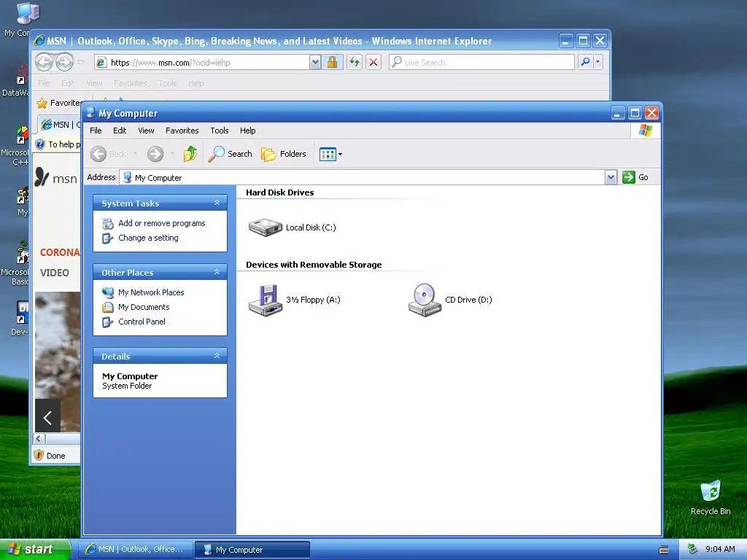Open the File menu in My Computer
The width and height of the screenshot is (747, 560).
click(96, 131)
